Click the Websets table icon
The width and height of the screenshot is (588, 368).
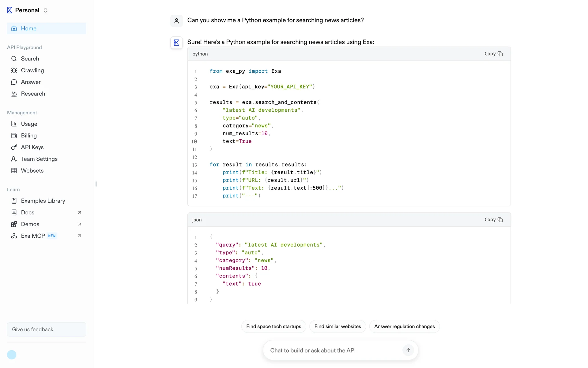point(14,171)
